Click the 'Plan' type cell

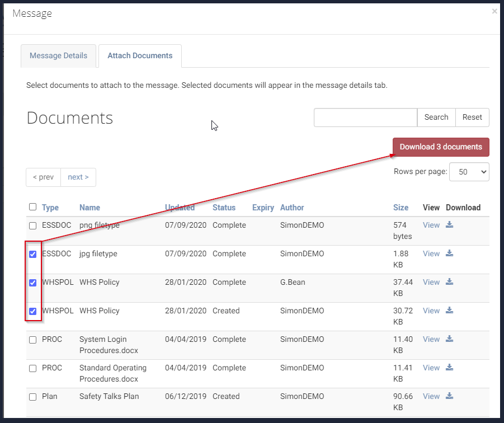49,396
